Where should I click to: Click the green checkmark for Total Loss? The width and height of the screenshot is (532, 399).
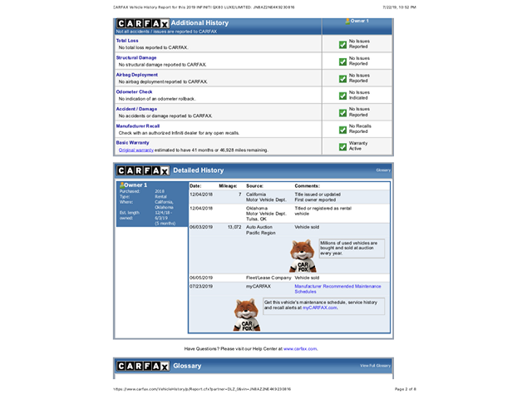(342, 44)
